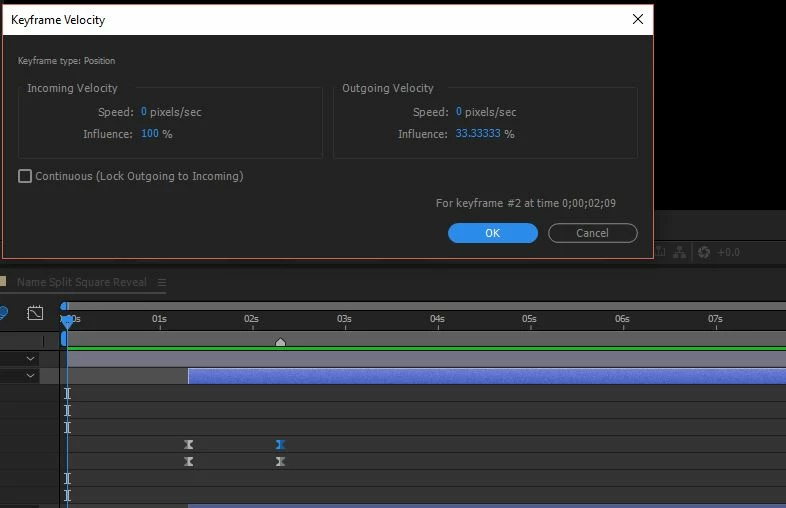The width and height of the screenshot is (786, 508).
Task: Edit the Incoming Velocity influence 100 value
Action: (150, 133)
